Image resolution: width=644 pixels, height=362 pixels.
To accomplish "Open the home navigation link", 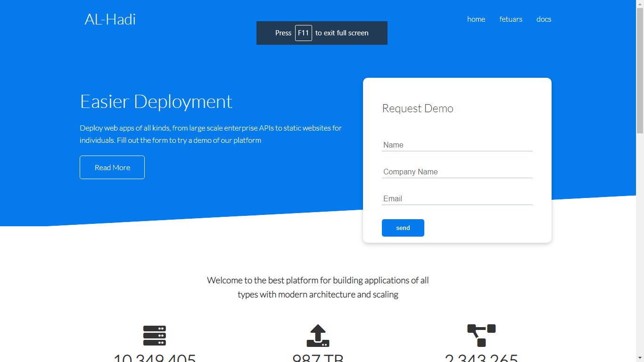I will point(476,19).
